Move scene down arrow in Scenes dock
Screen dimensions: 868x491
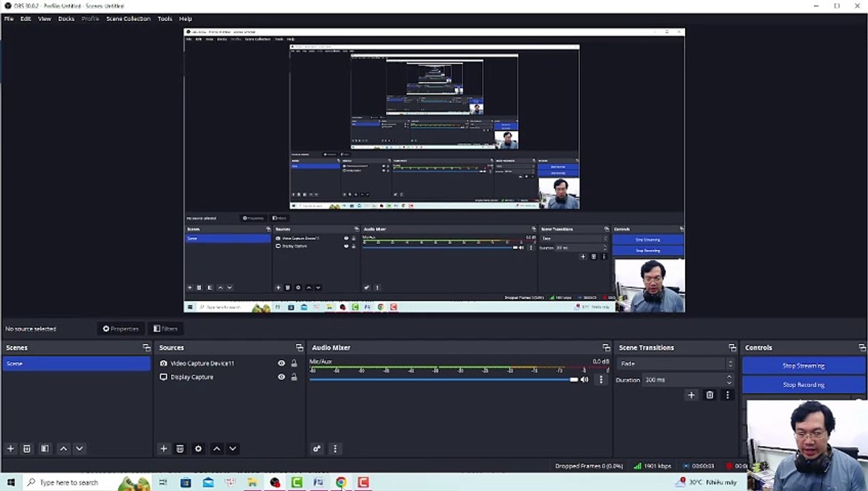(x=79, y=449)
